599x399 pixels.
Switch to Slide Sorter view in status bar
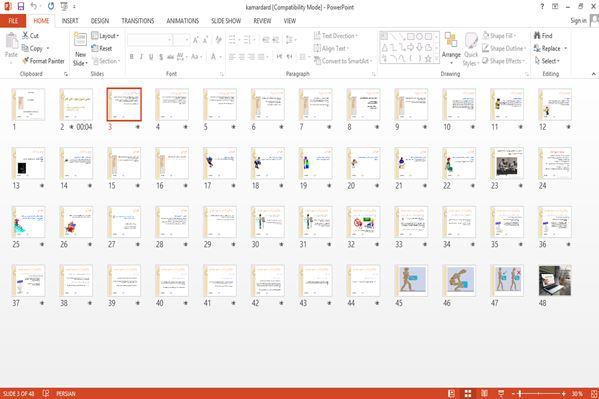click(x=468, y=393)
